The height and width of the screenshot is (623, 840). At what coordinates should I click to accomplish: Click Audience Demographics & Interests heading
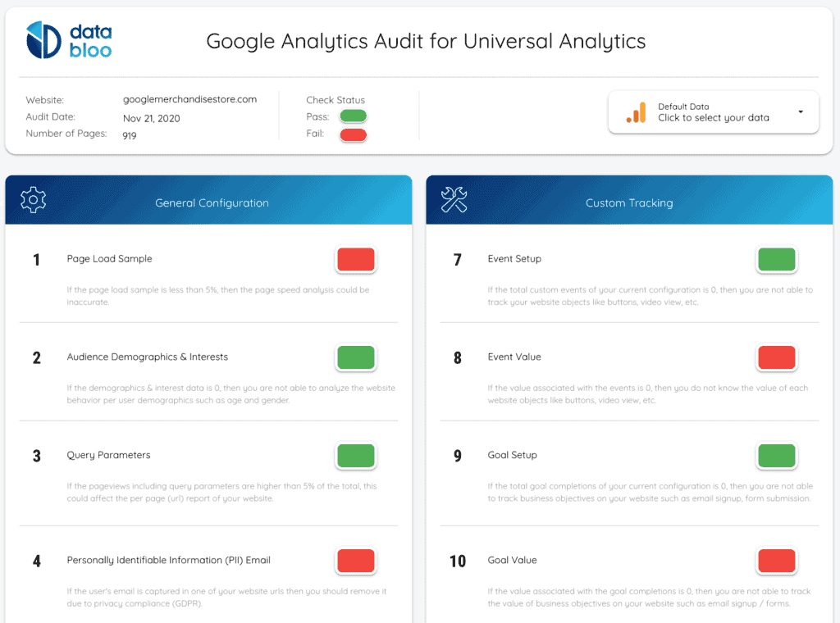point(148,357)
